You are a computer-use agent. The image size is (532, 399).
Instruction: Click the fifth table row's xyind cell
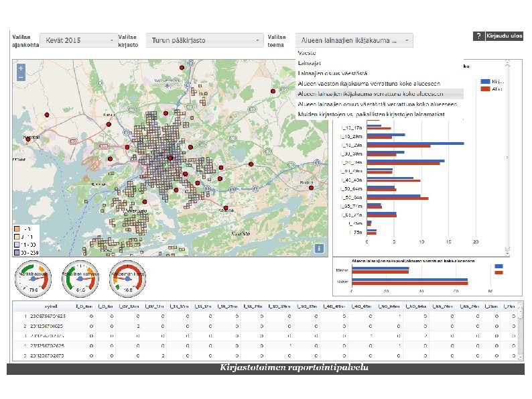pyautogui.click(x=47, y=355)
